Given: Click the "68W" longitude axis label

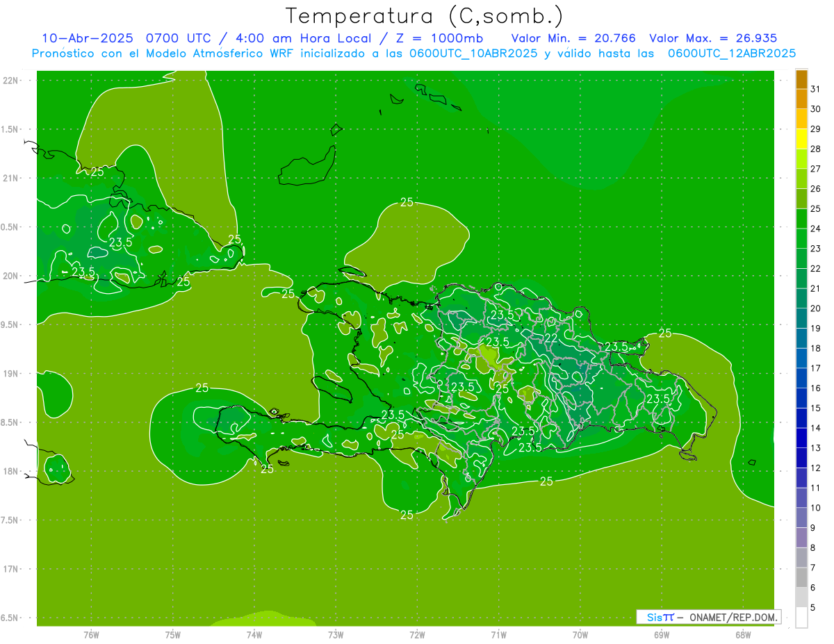Looking at the screenshot, I should tap(743, 634).
